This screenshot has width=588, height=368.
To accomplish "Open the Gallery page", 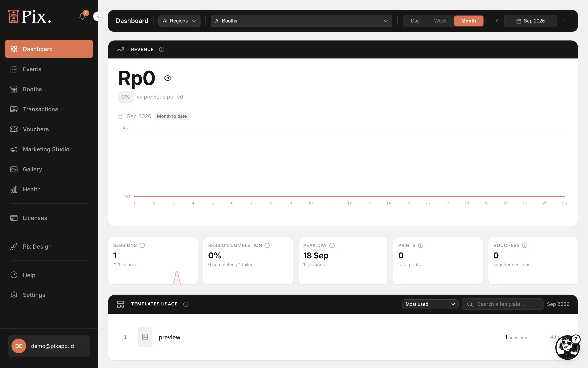I will pyautogui.click(x=49, y=169).
